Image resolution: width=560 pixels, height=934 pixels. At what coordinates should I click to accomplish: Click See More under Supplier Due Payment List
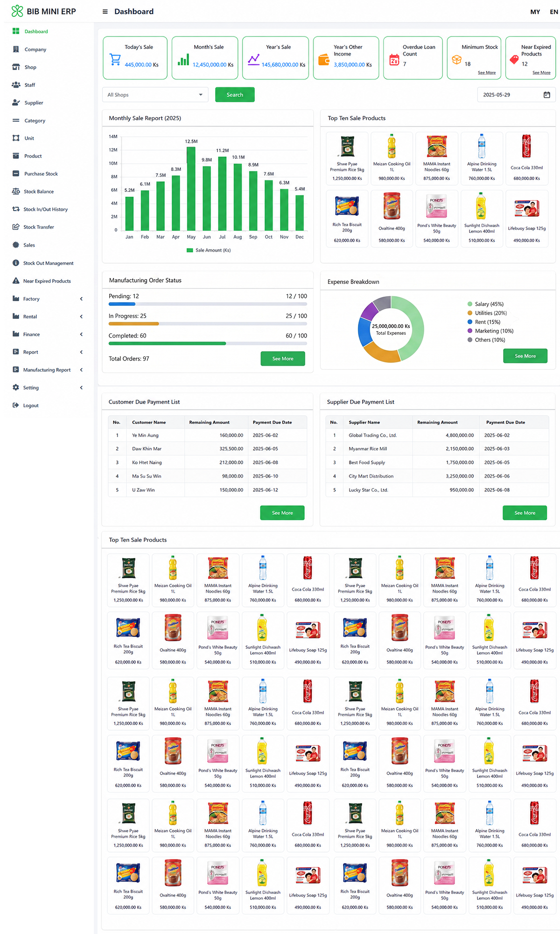coord(525,513)
